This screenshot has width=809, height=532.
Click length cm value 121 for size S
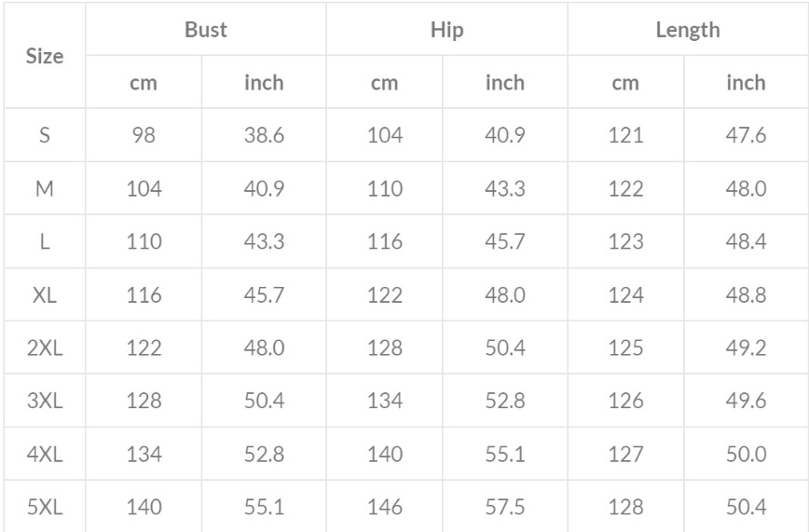[625, 135]
